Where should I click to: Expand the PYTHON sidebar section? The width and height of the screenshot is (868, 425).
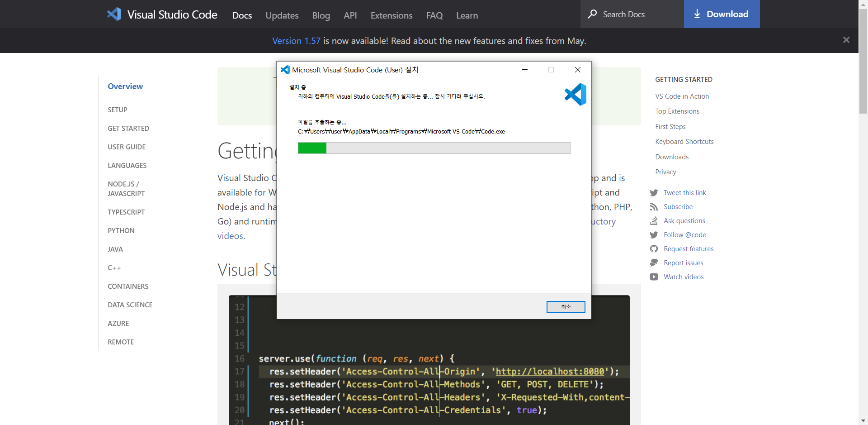[121, 231]
